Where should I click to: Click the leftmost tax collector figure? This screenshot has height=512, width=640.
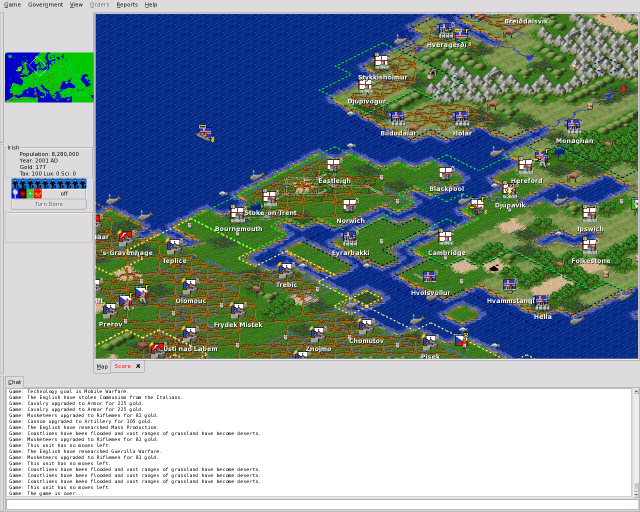[16, 183]
